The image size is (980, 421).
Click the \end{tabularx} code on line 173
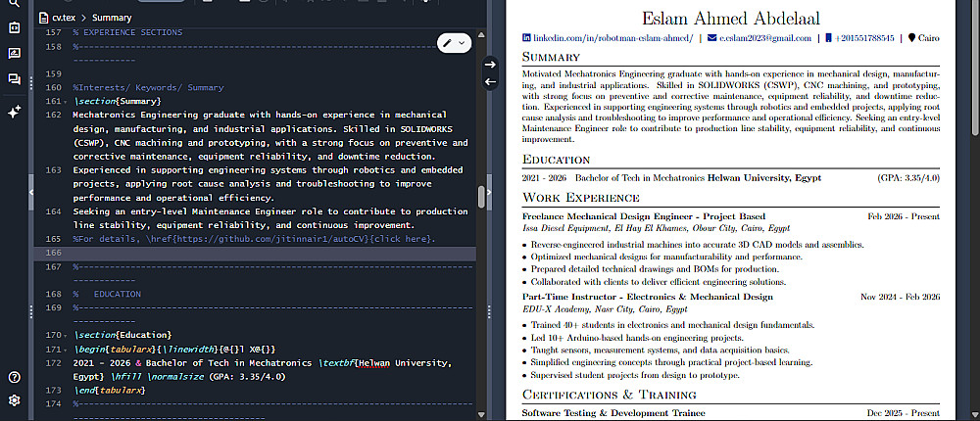point(109,391)
